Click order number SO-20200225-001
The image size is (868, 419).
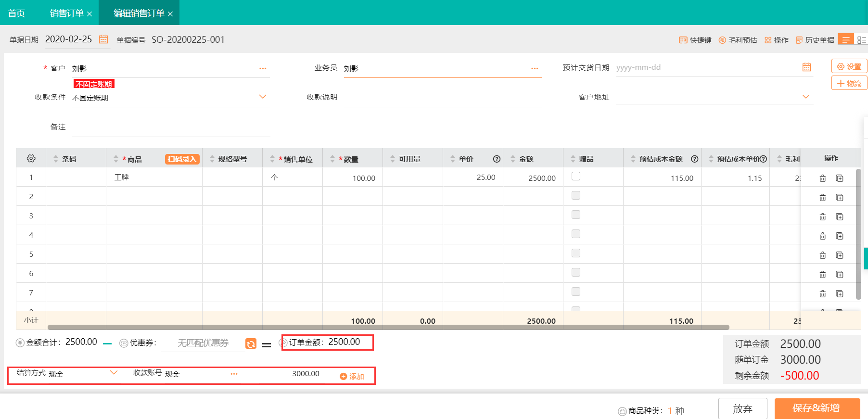point(188,39)
